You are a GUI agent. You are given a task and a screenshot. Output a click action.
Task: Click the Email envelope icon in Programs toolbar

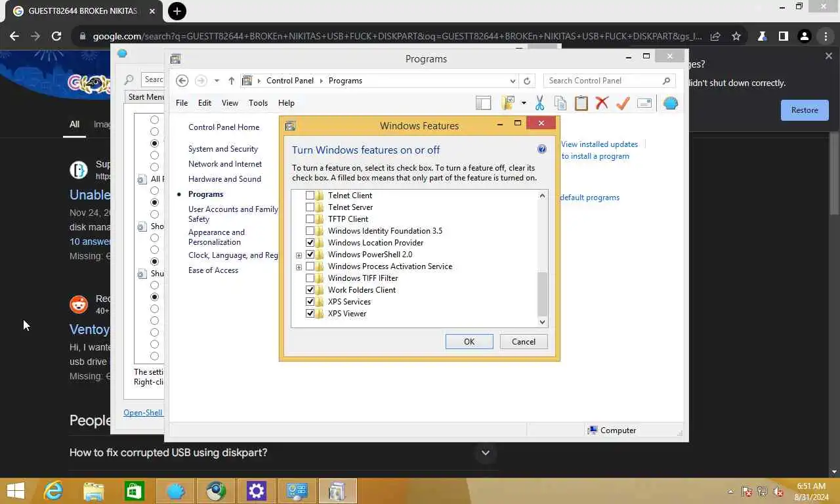coord(644,103)
